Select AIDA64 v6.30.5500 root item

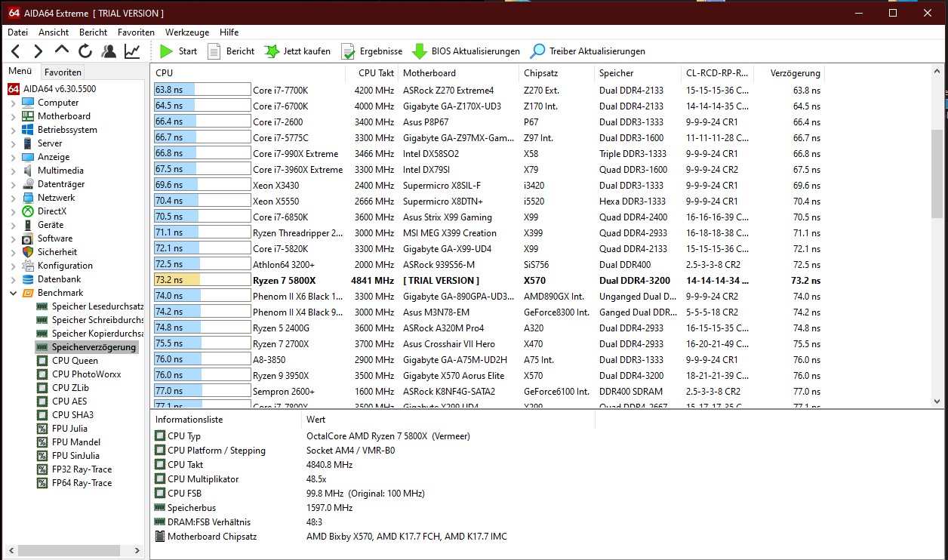51,89
